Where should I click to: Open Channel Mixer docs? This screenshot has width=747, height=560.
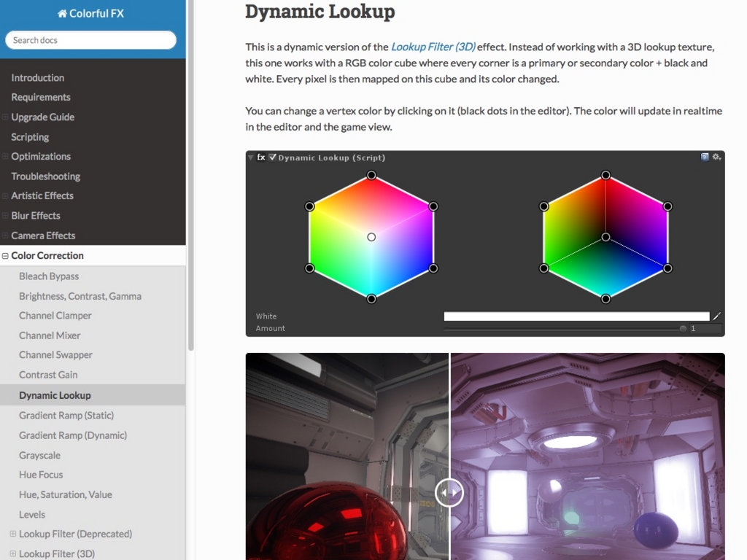click(50, 335)
